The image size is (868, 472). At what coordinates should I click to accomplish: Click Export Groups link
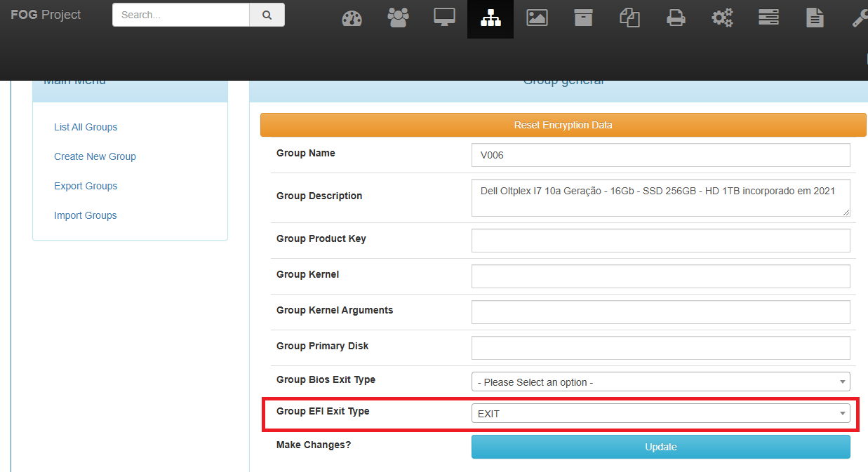point(86,186)
